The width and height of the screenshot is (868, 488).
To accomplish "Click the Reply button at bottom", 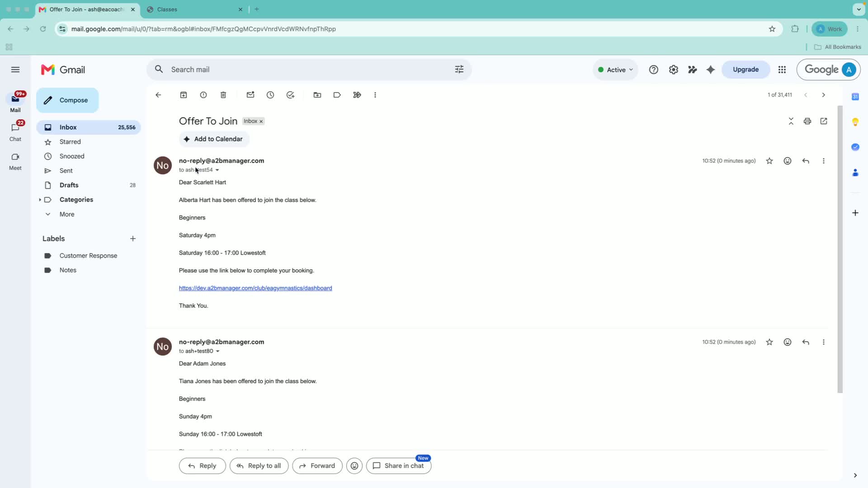I will (x=202, y=466).
